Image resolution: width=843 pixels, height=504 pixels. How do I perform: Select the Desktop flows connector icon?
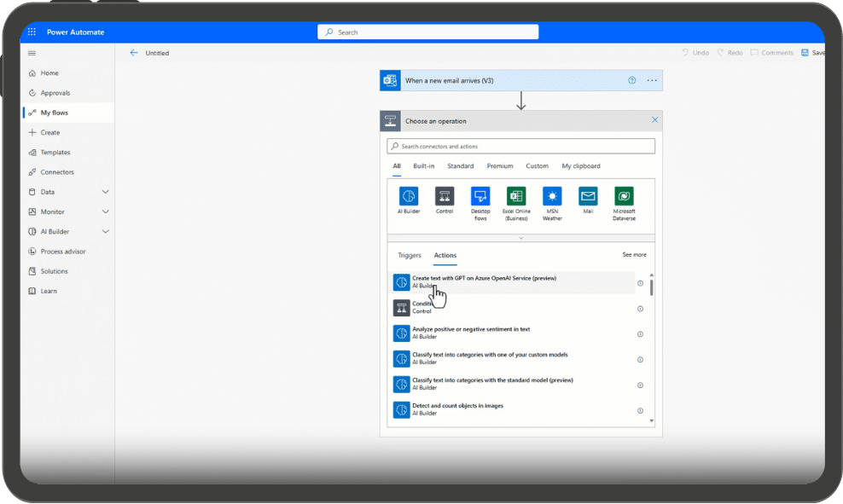[x=480, y=196]
